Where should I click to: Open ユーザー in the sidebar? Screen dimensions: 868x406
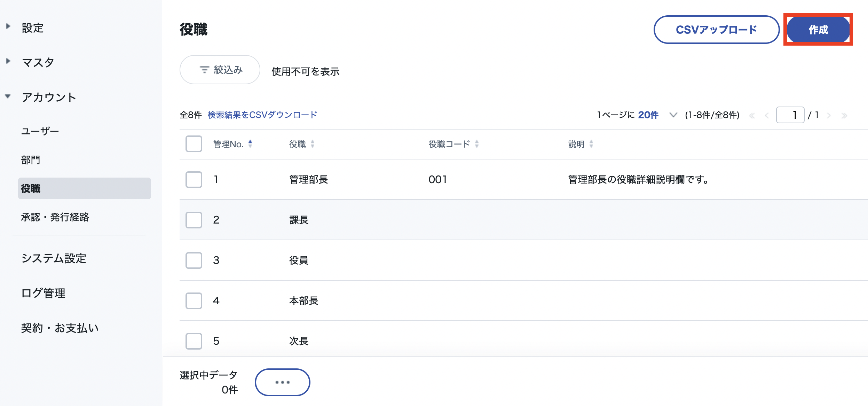(x=40, y=131)
